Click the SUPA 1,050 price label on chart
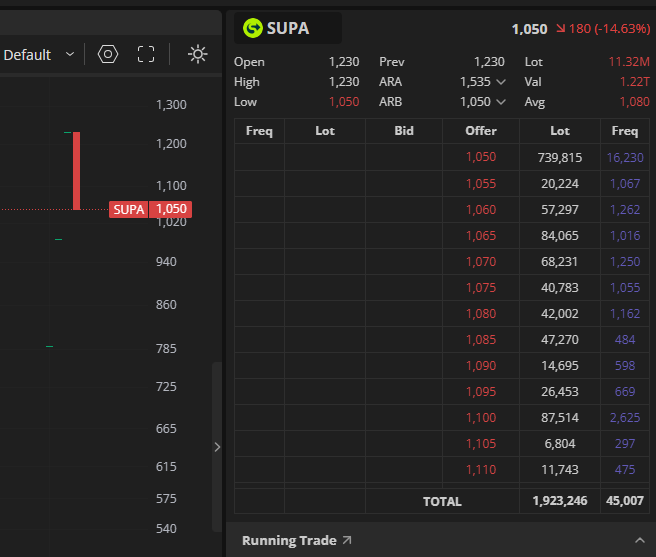656x557 pixels. pos(151,209)
